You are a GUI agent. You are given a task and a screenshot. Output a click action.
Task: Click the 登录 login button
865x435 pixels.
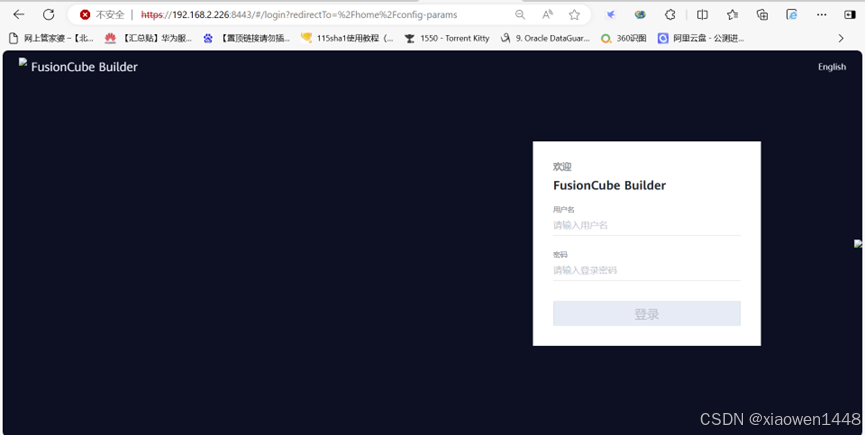coord(647,314)
